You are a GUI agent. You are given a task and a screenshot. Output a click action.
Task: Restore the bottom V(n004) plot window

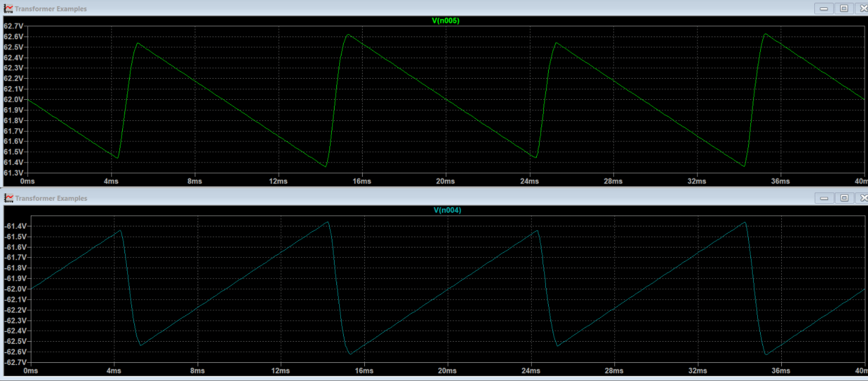click(x=843, y=198)
